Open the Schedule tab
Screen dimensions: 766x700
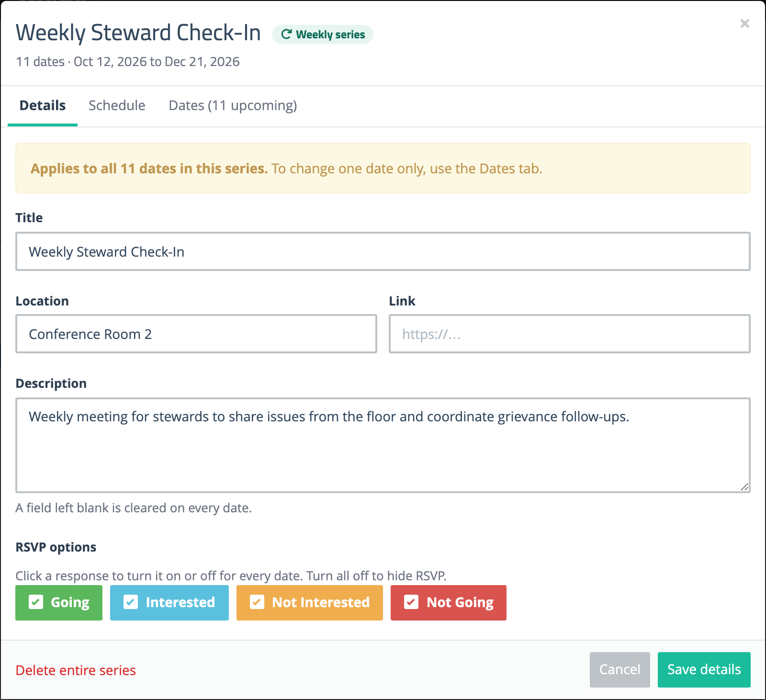pos(117,105)
